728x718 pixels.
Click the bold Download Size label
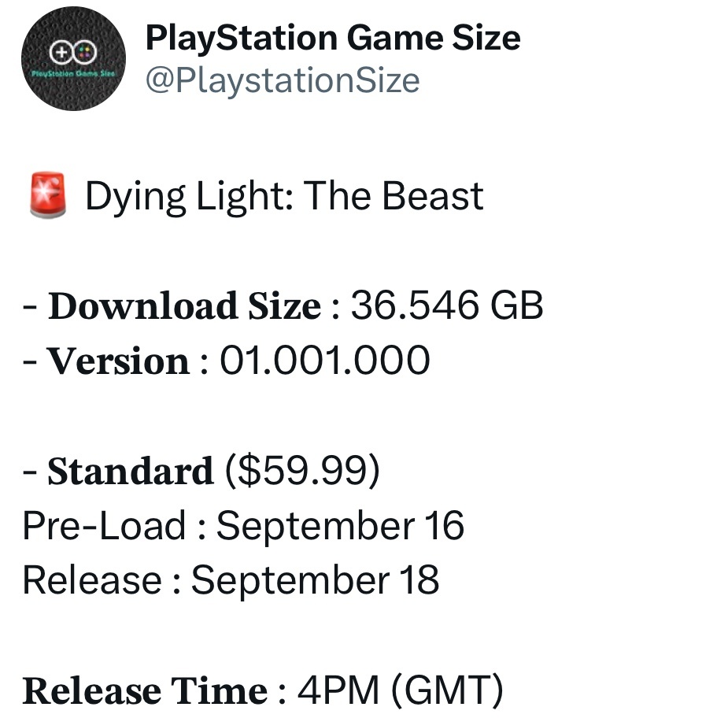[x=184, y=306]
